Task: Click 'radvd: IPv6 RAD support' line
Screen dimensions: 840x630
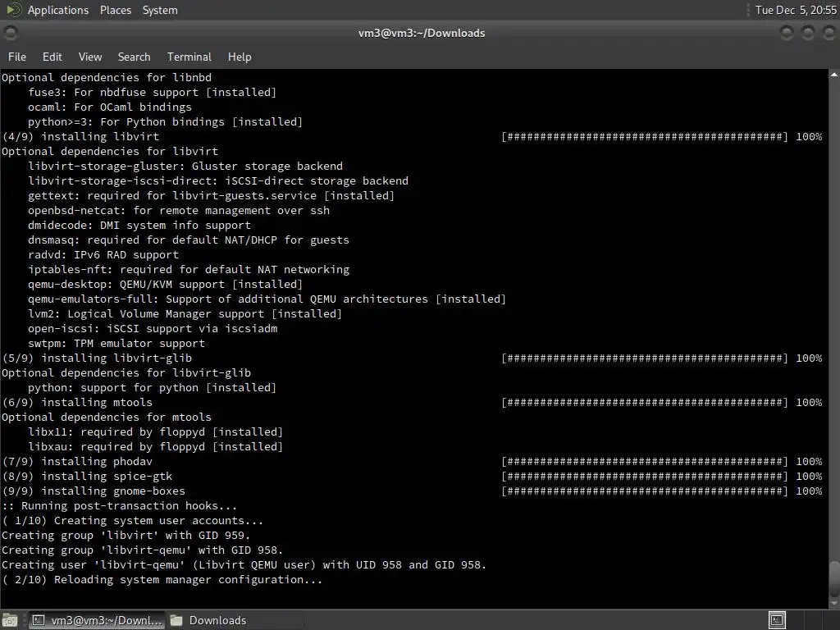Action: (103, 255)
